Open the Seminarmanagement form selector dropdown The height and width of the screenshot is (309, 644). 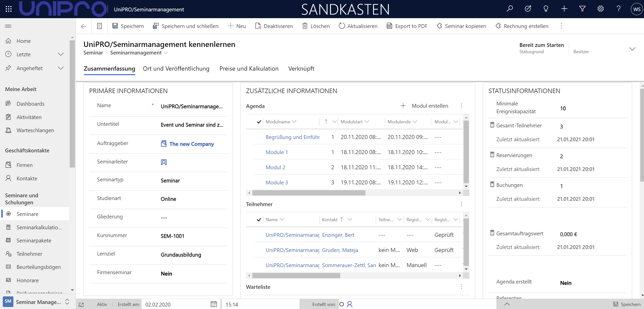[166, 53]
